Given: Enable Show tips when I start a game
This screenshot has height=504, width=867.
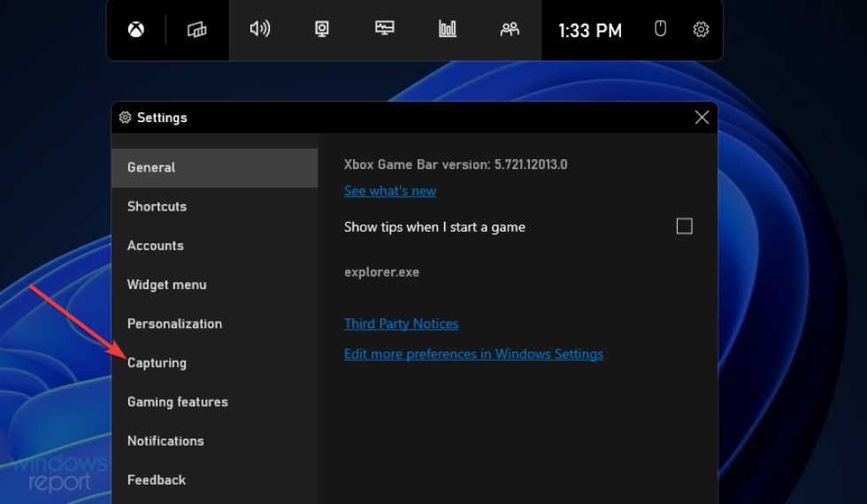Looking at the screenshot, I should 684,226.
